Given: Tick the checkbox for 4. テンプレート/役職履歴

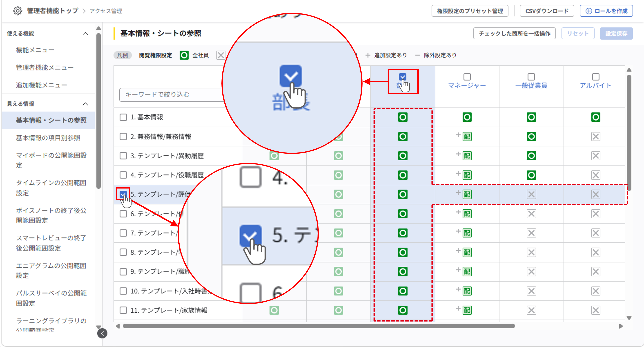Looking at the screenshot, I should tap(123, 175).
